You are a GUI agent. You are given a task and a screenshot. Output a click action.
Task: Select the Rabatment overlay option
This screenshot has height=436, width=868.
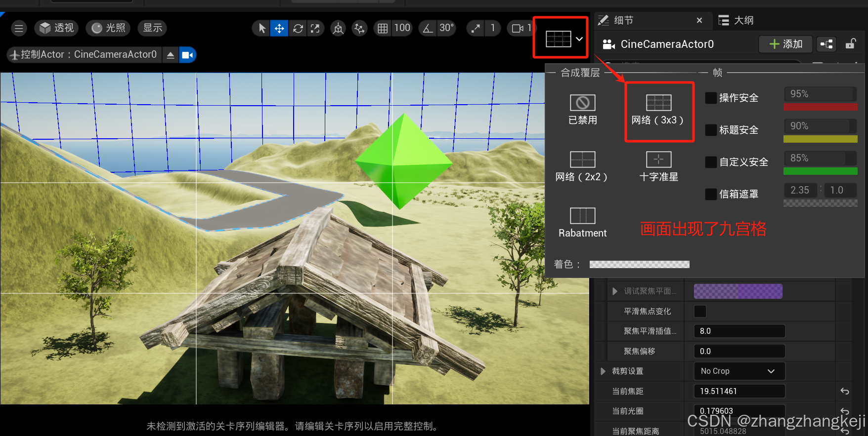tap(582, 223)
